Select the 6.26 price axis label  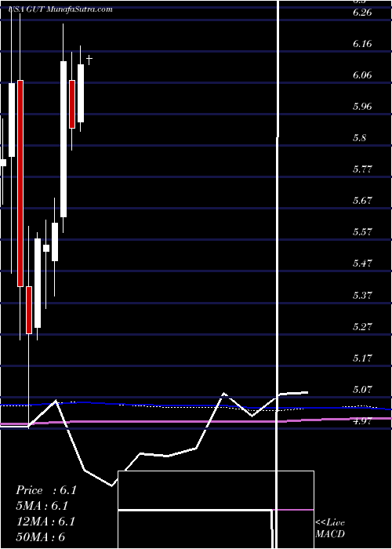[x=363, y=13]
